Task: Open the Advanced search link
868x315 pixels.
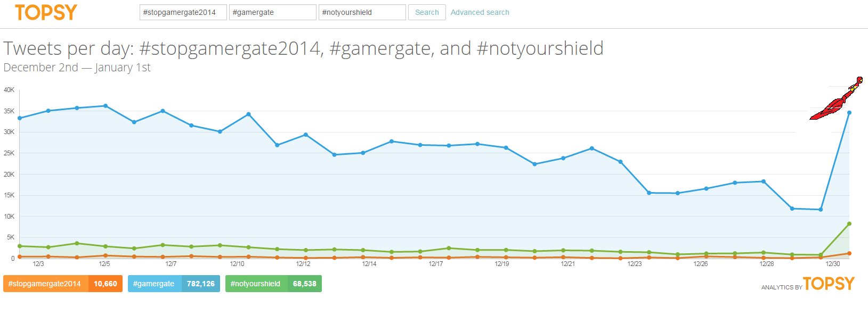Action: coord(480,12)
